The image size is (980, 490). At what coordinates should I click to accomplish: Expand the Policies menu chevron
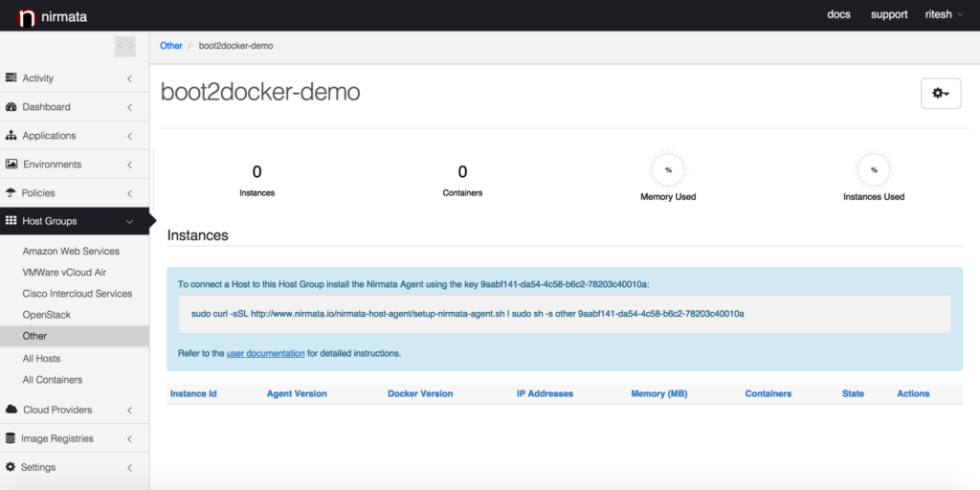[x=129, y=193]
